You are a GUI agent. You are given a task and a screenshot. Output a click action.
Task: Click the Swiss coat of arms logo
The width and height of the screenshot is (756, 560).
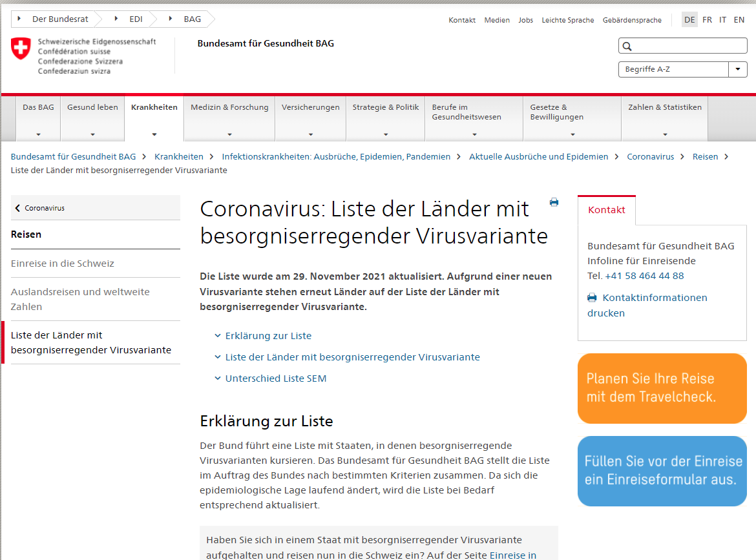tap(21, 48)
